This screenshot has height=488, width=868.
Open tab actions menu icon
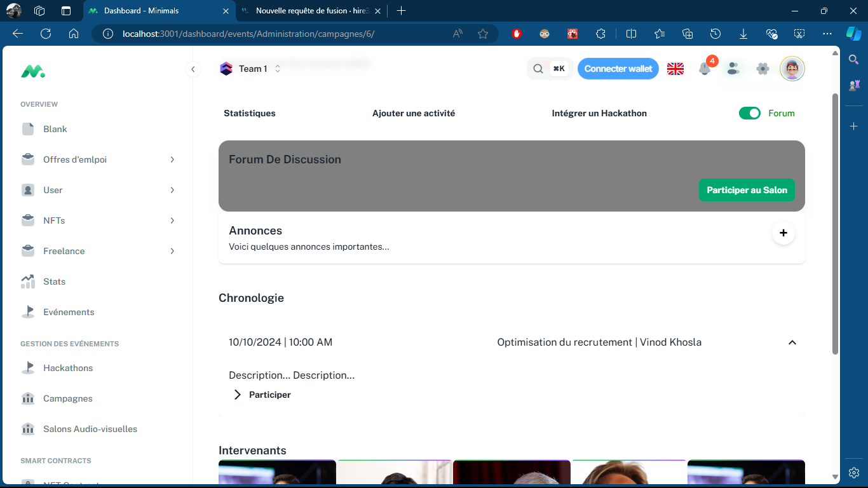point(66,11)
